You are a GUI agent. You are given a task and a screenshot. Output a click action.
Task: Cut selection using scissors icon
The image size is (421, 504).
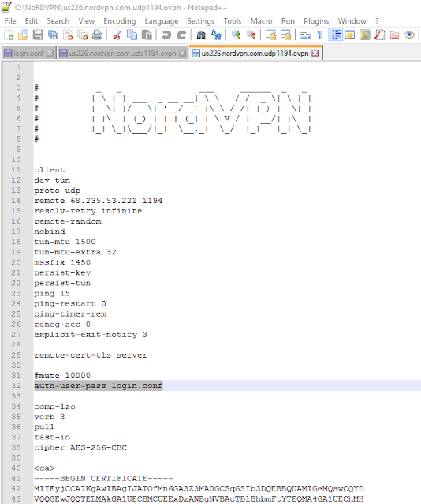(117, 35)
